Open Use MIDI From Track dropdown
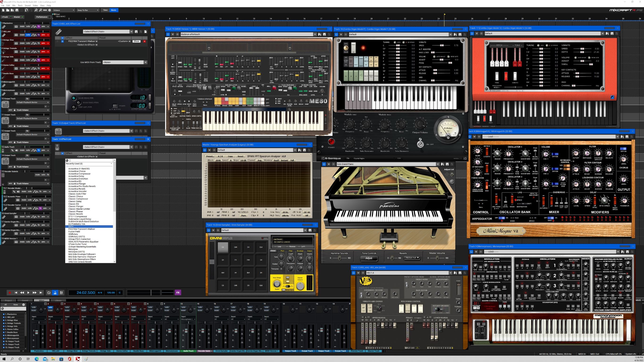Viewport: 644px width, 362px height. pyautogui.click(x=125, y=62)
